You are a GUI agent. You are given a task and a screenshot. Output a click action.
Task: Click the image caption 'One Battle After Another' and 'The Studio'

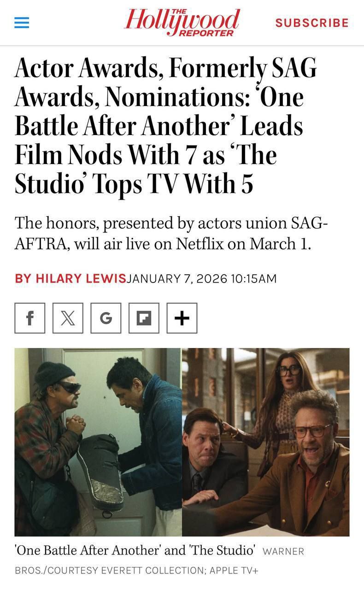click(135, 550)
